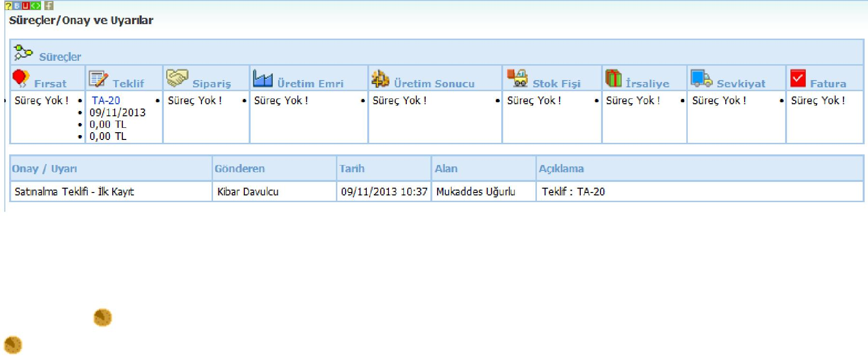This screenshot has height=358, width=868.
Task: Open the Süreçler section header link
Action: (60, 57)
